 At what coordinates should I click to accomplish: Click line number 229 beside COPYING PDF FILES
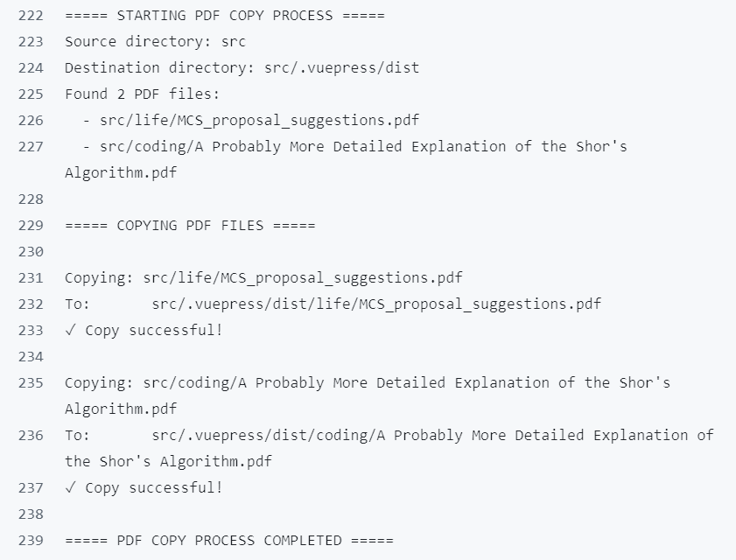pos(31,226)
